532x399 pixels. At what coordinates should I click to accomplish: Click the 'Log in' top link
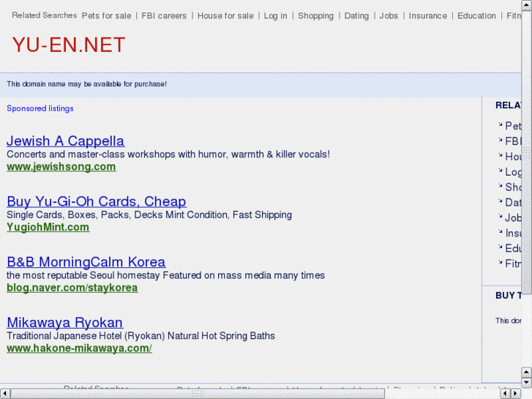coord(275,16)
